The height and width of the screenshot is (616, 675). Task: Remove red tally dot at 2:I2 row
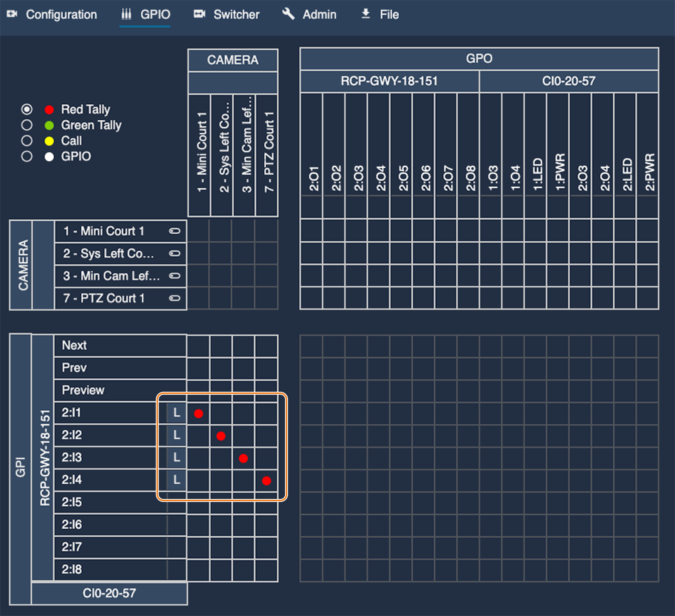pos(221,436)
